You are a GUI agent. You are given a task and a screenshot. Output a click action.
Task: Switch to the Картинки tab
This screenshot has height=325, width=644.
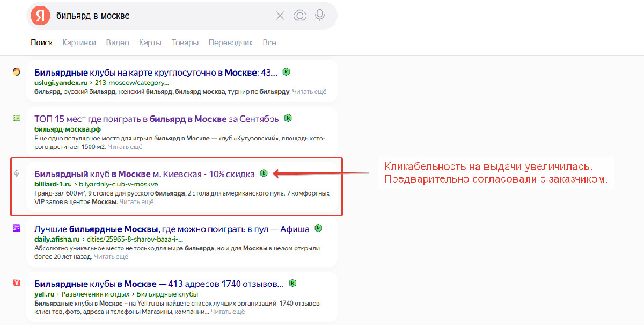click(x=79, y=42)
